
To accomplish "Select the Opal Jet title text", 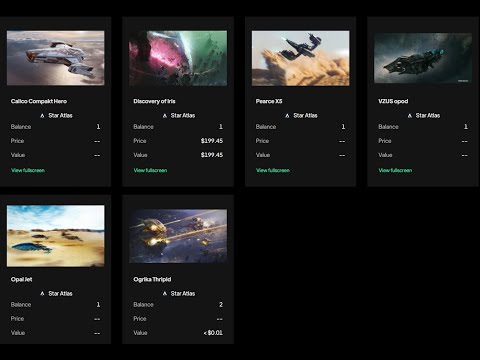I will [x=22, y=279].
